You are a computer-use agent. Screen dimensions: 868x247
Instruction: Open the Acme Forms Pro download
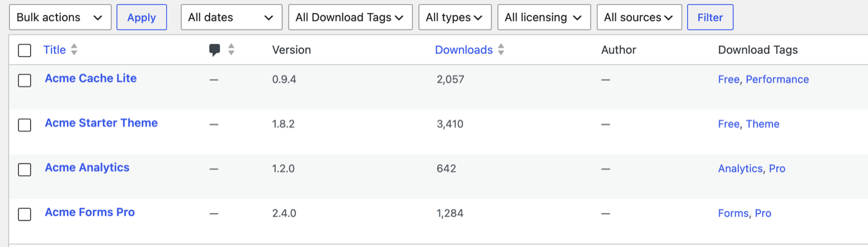(90, 212)
